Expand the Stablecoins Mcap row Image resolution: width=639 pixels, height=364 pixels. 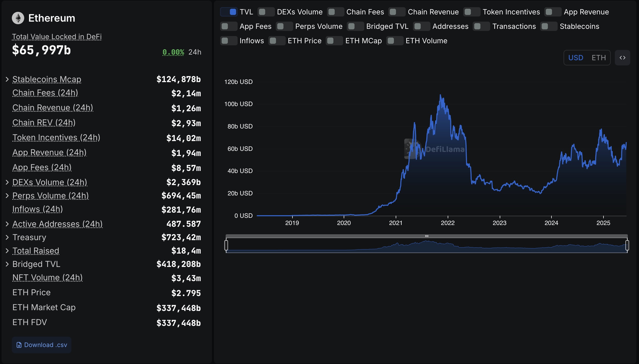7,79
